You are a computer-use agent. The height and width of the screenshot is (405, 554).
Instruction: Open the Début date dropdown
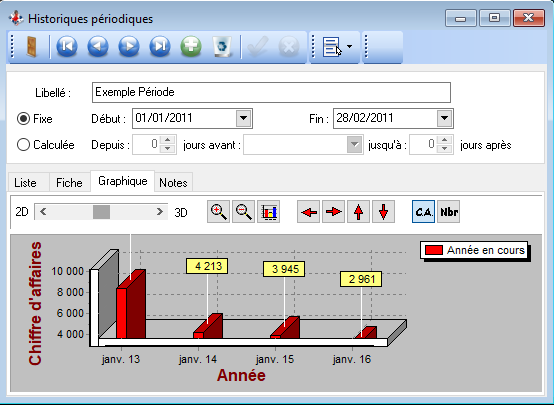point(243,118)
